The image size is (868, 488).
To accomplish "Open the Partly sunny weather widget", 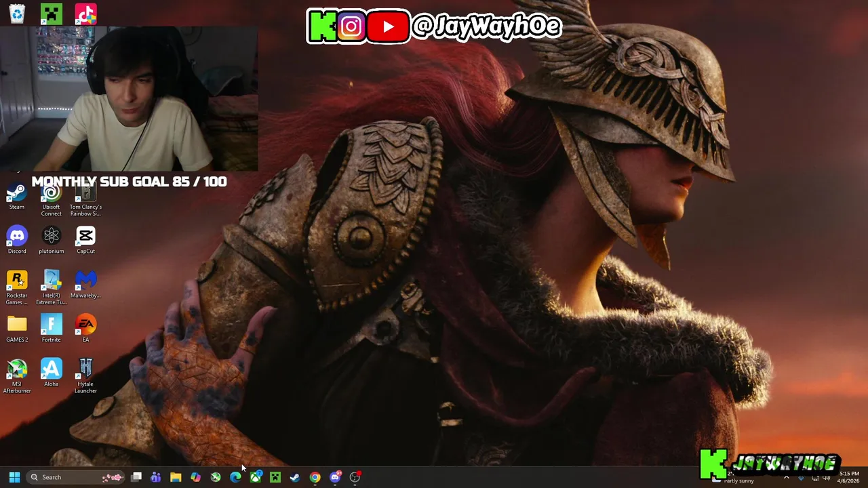I will pos(732,479).
